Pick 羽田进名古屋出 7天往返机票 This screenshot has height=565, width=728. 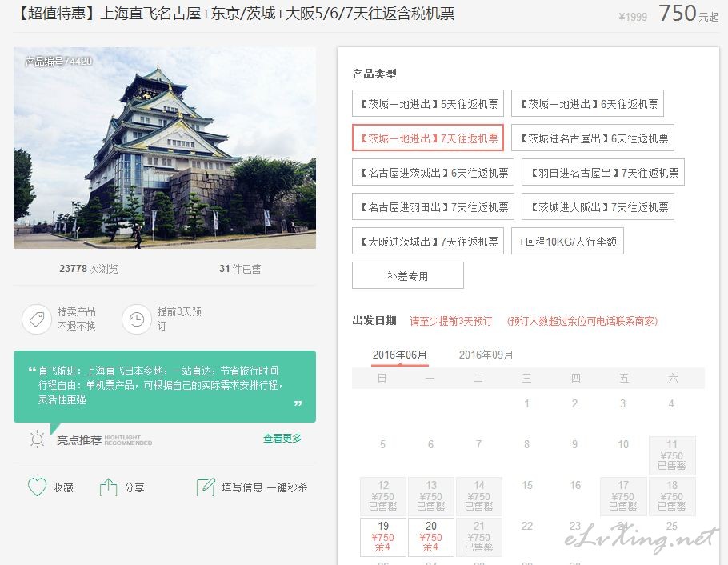pyautogui.click(x=603, y=172)
